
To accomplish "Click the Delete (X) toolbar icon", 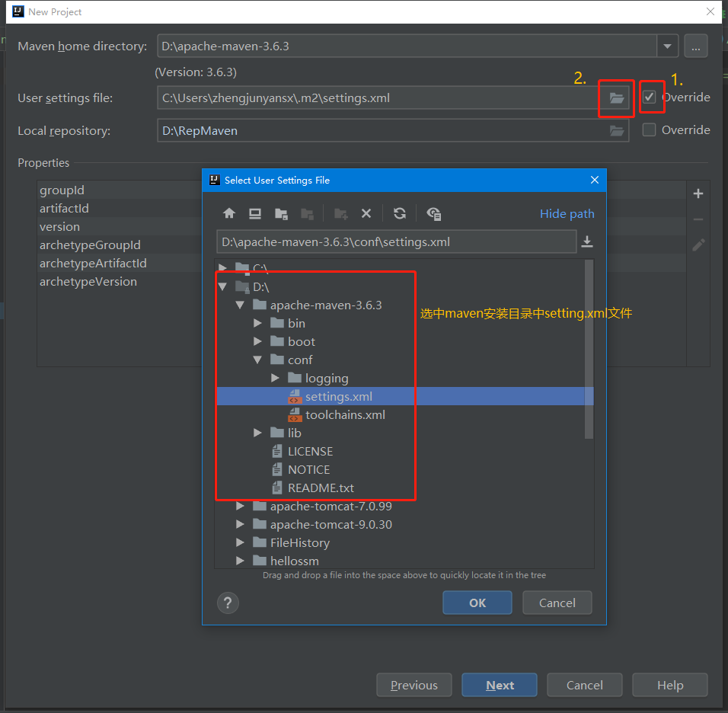I will [366, 213].
